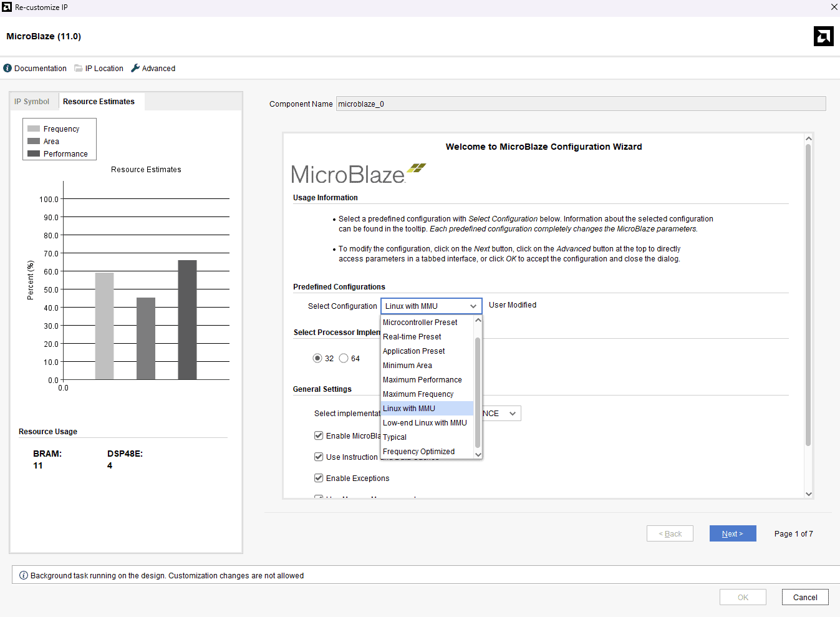840x617 pixels.
Task: Click the Advanced wrench icon
Action: (135, 68)
